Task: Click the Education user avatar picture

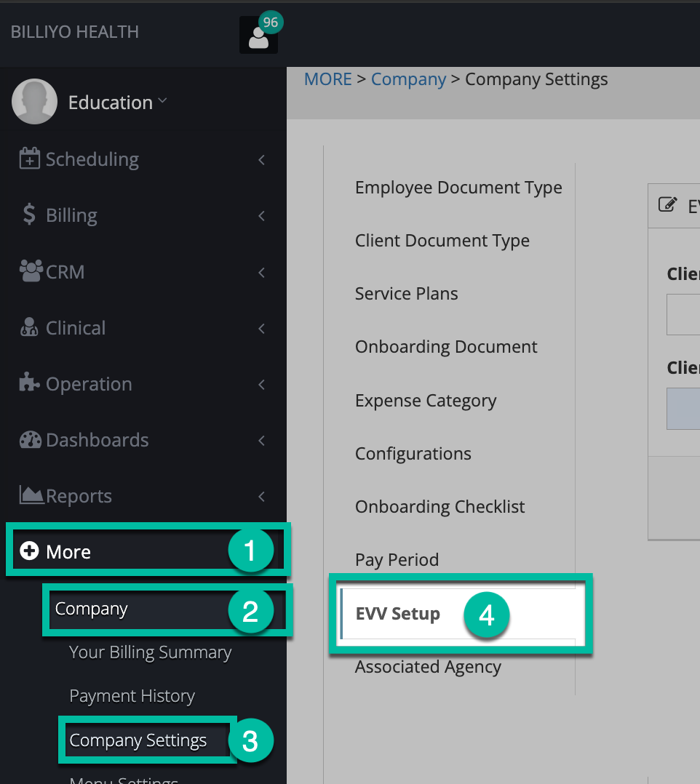Action: coord(34,102)
